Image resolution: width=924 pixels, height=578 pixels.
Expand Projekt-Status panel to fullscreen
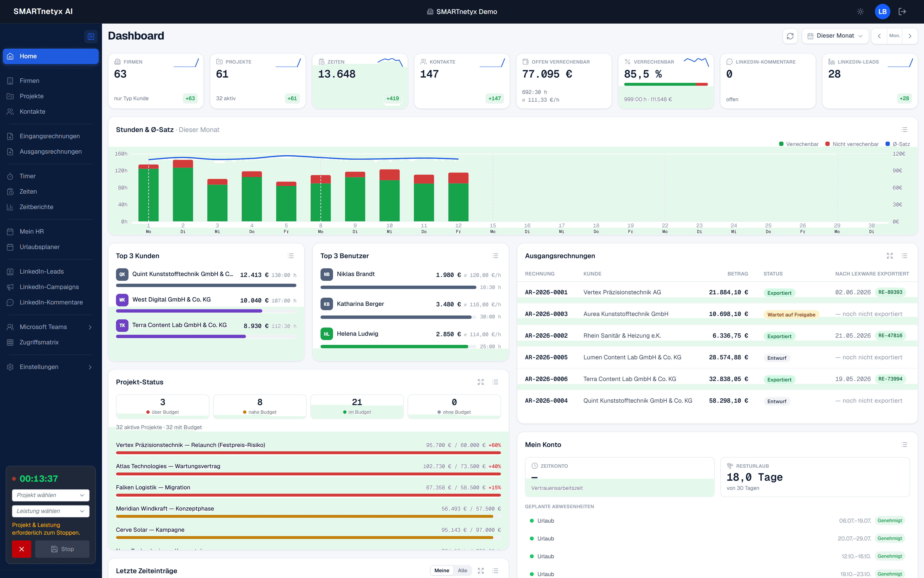pos(481,382)
